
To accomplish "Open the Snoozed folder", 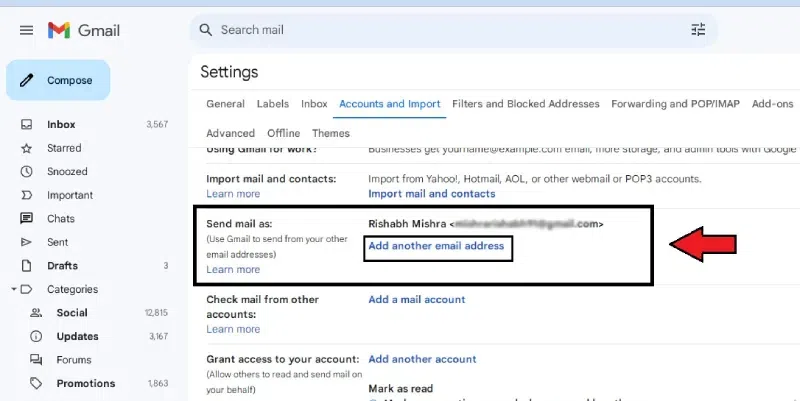I will point(67,172).
